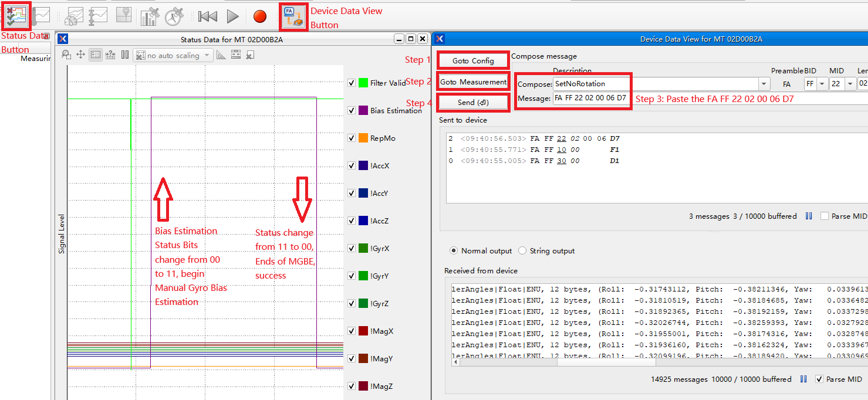Expand the Compose message description dropdown
The height and width of the screenshot is (400, 868).
click(764, 83)
